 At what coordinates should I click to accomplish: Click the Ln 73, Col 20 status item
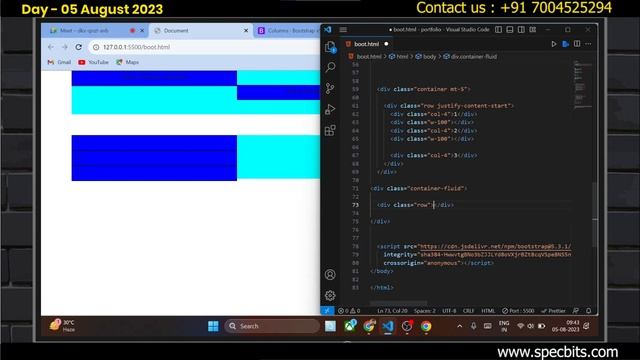(392, 311)
